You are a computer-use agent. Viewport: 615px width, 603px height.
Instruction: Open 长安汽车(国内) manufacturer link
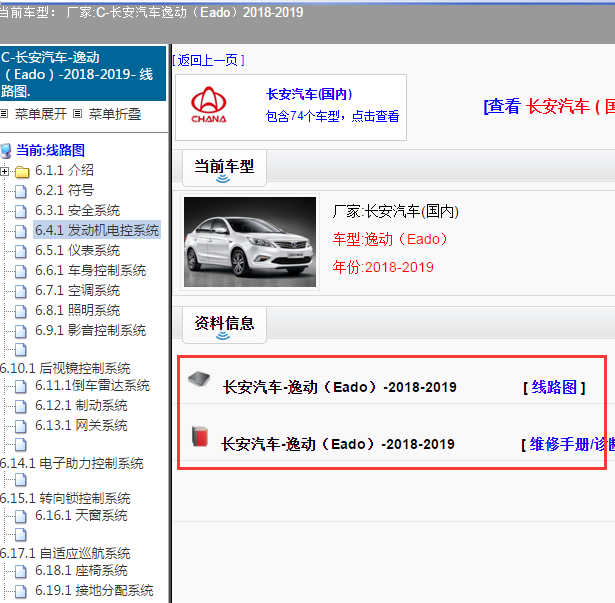pos(309,94)
